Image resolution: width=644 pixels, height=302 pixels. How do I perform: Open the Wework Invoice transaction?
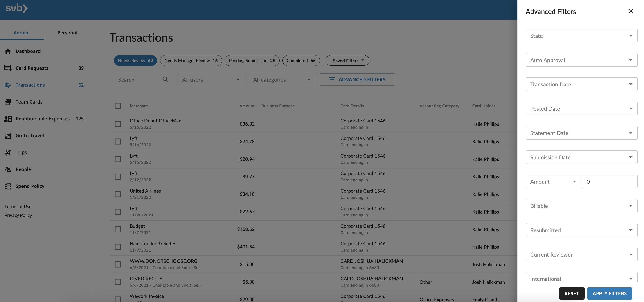pyautogui.click(x=147, y=296)
